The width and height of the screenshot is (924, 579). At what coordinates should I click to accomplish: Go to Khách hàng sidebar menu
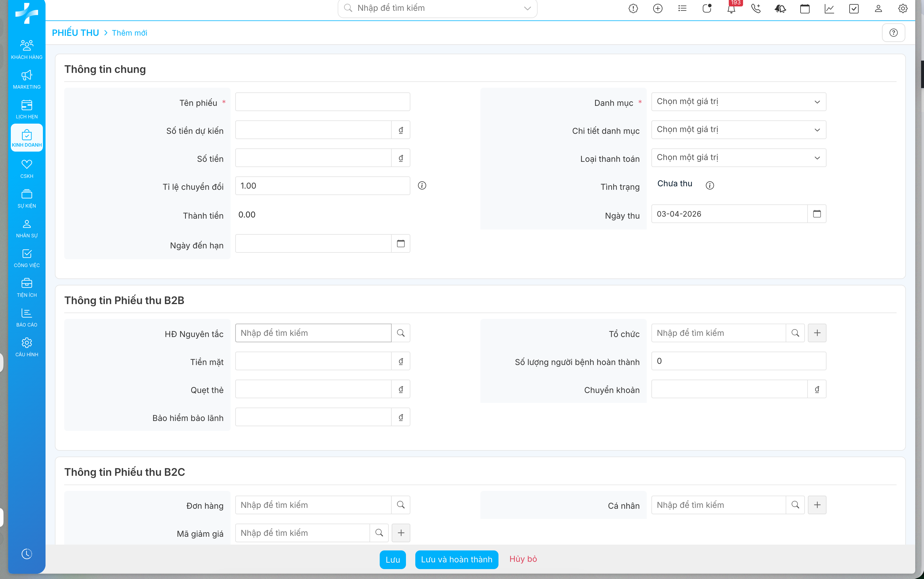pyautogui.click(x=27, y=49)
